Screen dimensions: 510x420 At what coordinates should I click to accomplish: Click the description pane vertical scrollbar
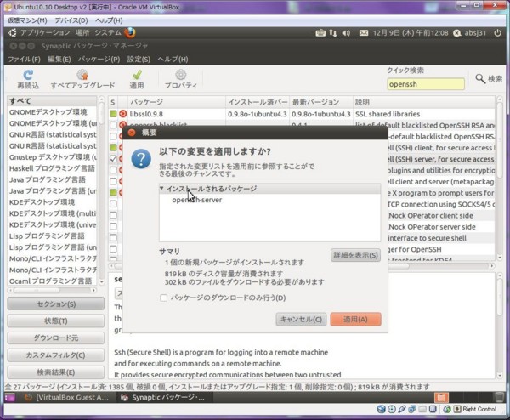[500, 326]
